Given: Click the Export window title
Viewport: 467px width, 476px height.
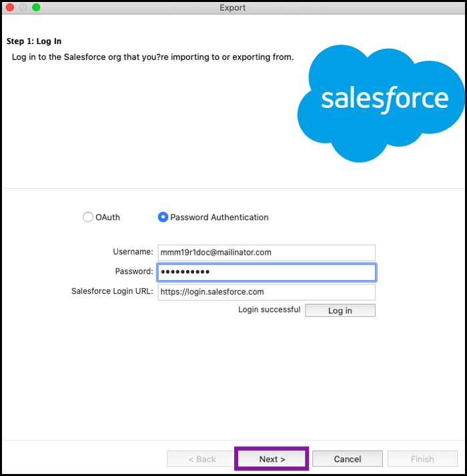Looking at the screenshot, I should [233, 8].
